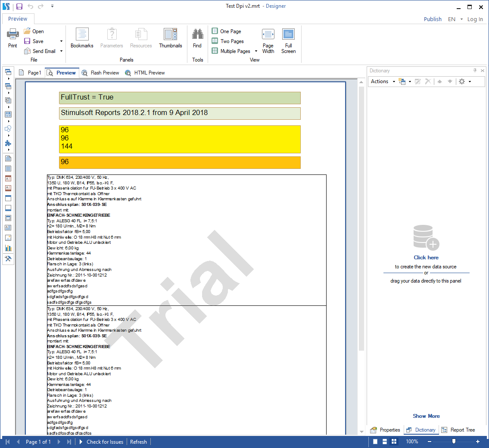Viewport: 489px width, 448px height.
Task: Click the zoom slider handle
Action: 454,441
